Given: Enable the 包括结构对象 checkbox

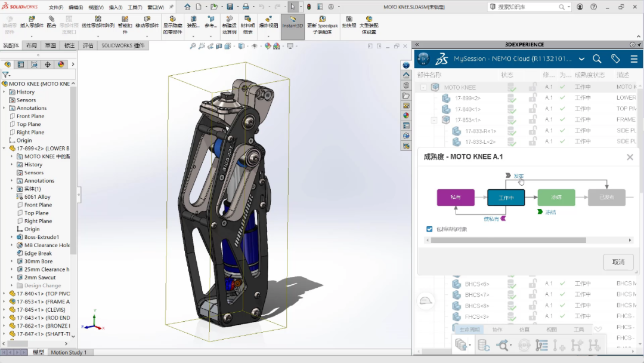Looking at the screenshot, I should 430,229.
